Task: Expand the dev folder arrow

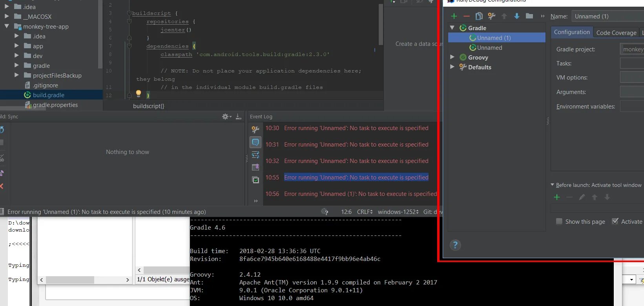Action: tap(16, 56)
